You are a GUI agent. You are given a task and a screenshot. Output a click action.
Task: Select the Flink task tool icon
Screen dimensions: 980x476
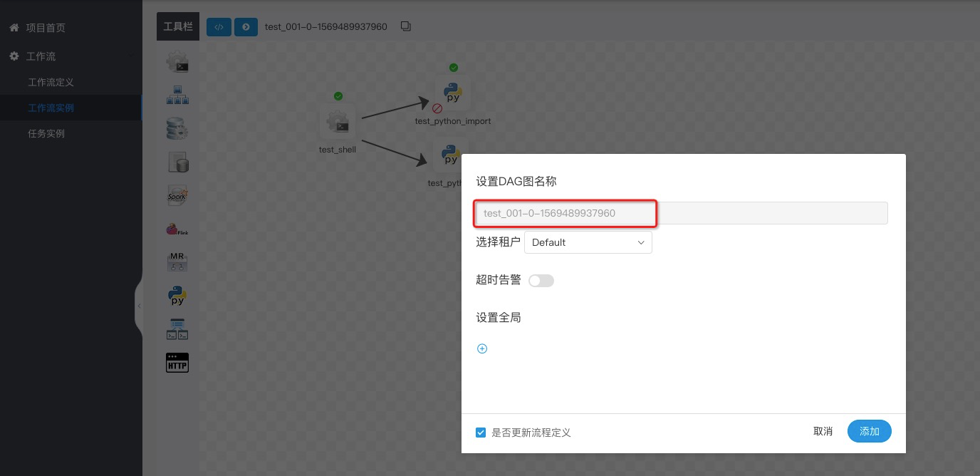click(x=177, y=229)
